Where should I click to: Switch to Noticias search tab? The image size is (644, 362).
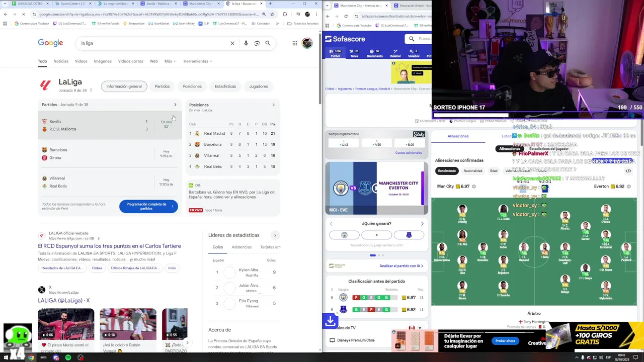pos(61,61)
